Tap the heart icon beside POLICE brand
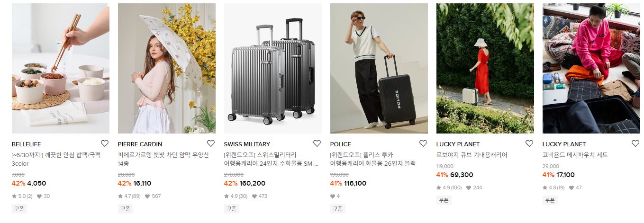 point(423,143)
